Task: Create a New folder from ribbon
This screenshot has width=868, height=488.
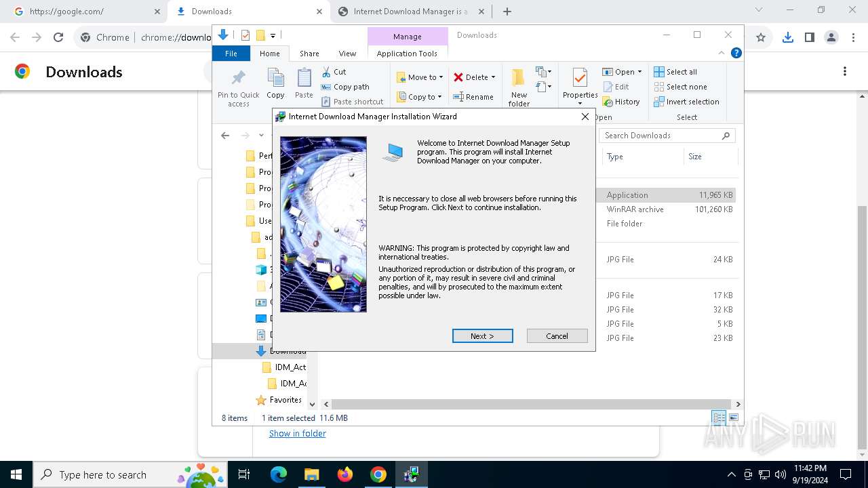Action: pyautogui.click(x=519, y=87)
